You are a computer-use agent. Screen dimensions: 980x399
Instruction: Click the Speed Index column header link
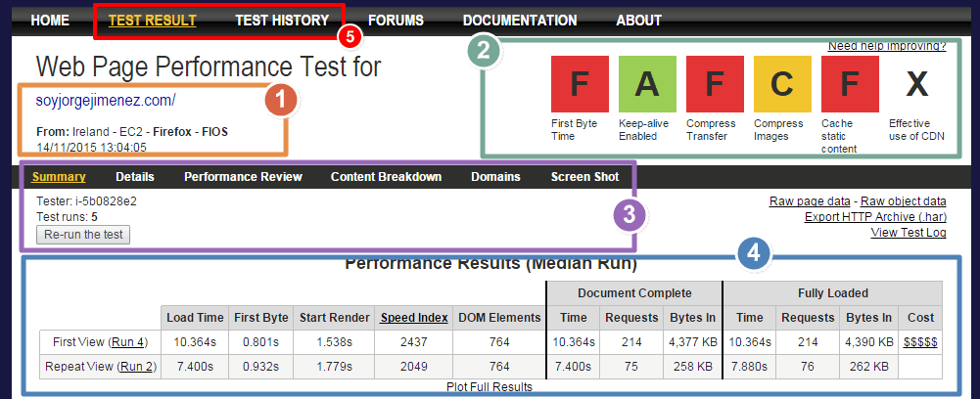[414, 318]
